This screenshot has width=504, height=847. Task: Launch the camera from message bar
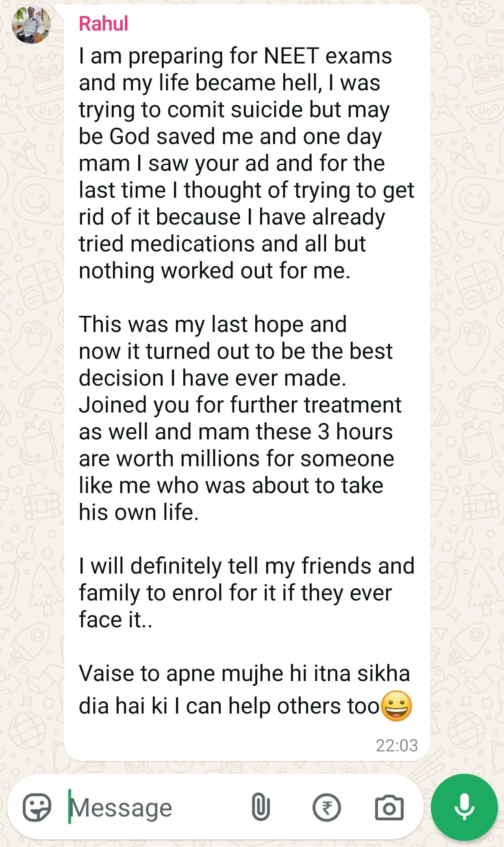click(x=389, y=808)
